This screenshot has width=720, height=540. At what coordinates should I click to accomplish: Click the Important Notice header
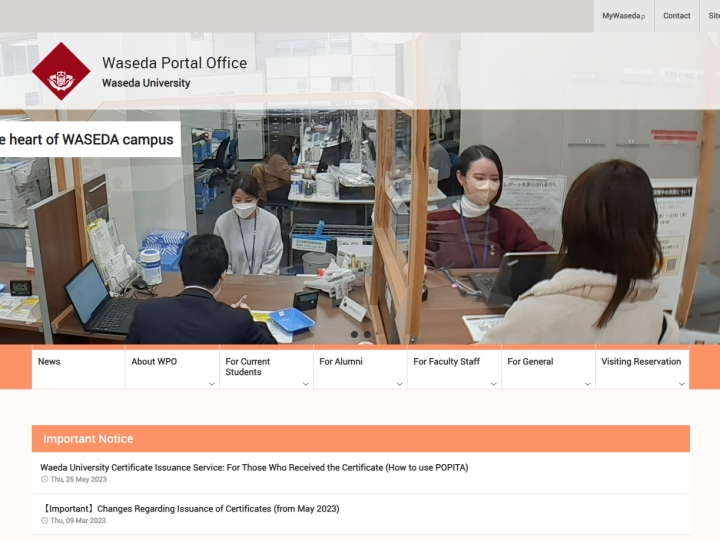[x=360, y=439]
